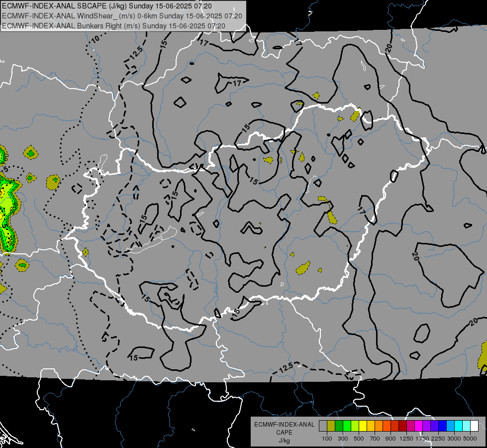Choose the orange legend swatch
The image size is (487, 448).
(x=379, y=426)
